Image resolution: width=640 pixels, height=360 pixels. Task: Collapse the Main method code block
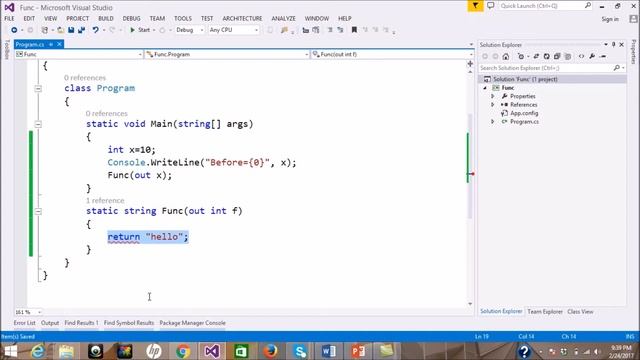[x=38, y=124]
